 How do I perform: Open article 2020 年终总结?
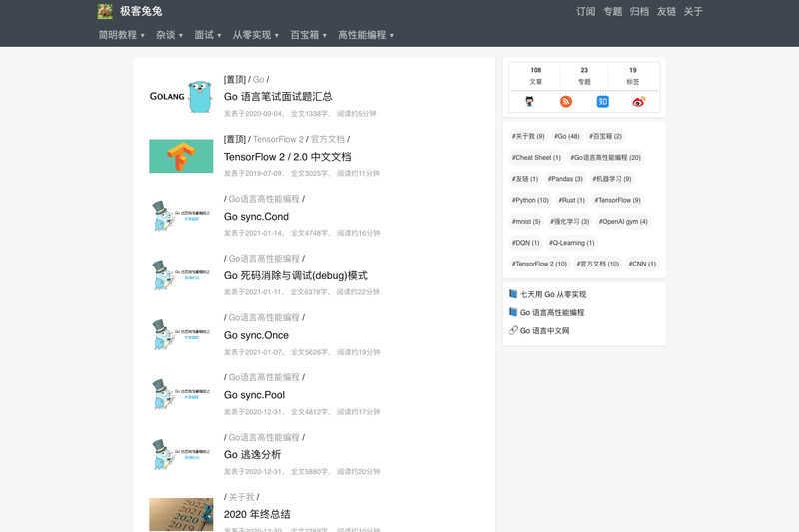click(x=257, y=514)
